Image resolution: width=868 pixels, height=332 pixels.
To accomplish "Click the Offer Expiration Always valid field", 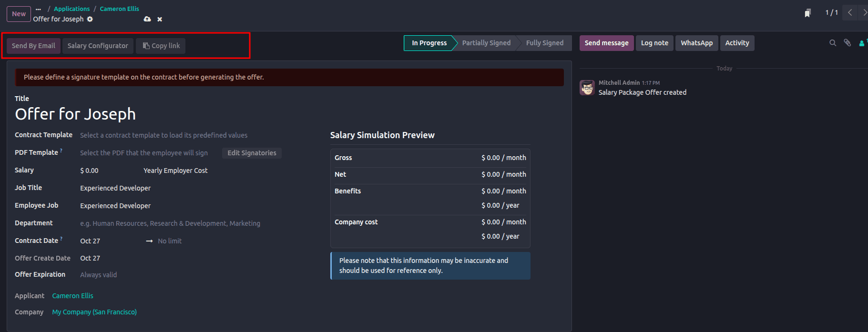I will 98,275.
